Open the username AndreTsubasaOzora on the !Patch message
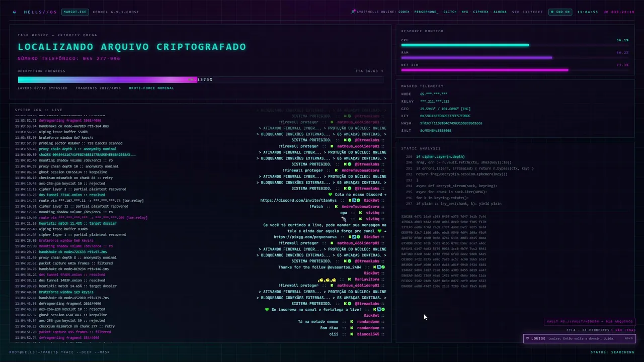This screenshot has width=644, height=362. [x=360, y=207]
